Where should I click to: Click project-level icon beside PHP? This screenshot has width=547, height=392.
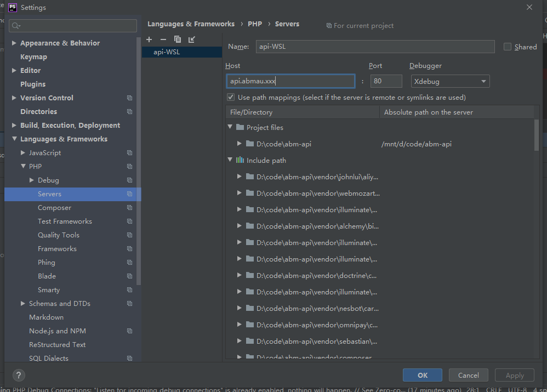129,167
